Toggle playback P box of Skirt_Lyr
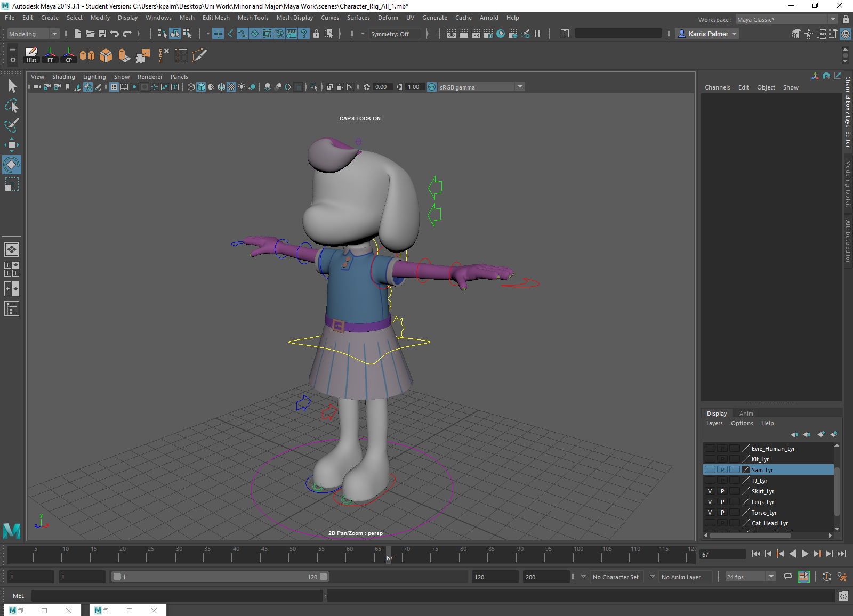The image size is (853, 616). coord(722,491)
